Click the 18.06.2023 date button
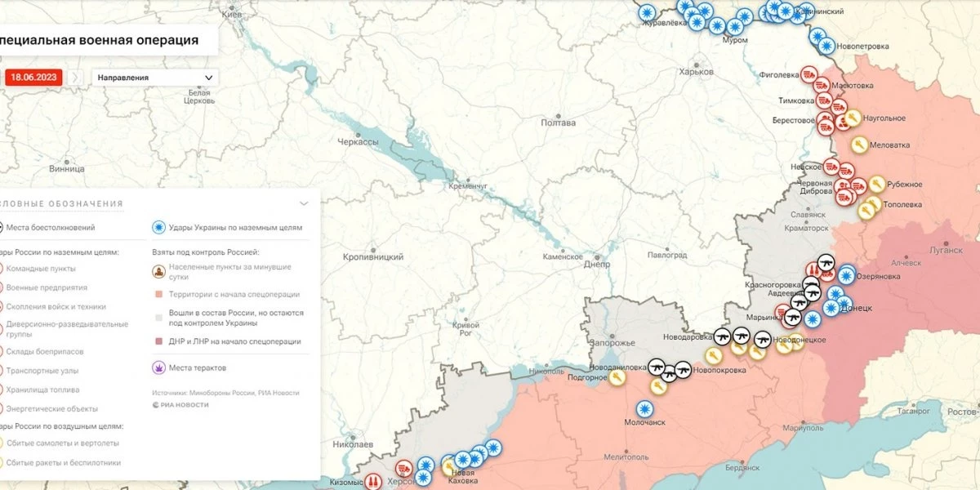 [x=33, y=78]
